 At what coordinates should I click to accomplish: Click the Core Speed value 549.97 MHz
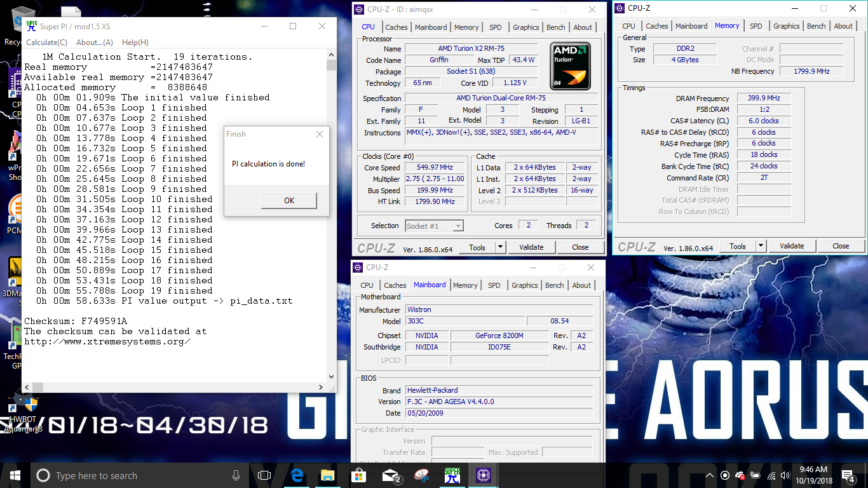(435, 168)
